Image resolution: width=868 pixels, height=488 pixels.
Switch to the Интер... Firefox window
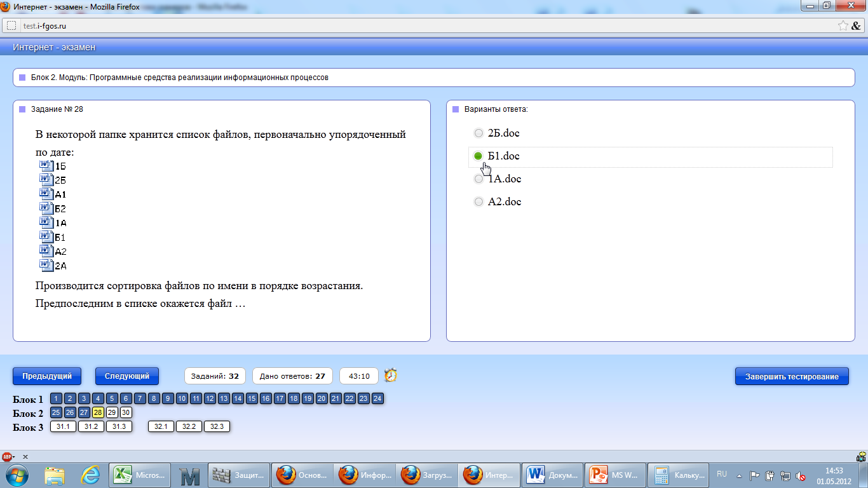point(489,475)
